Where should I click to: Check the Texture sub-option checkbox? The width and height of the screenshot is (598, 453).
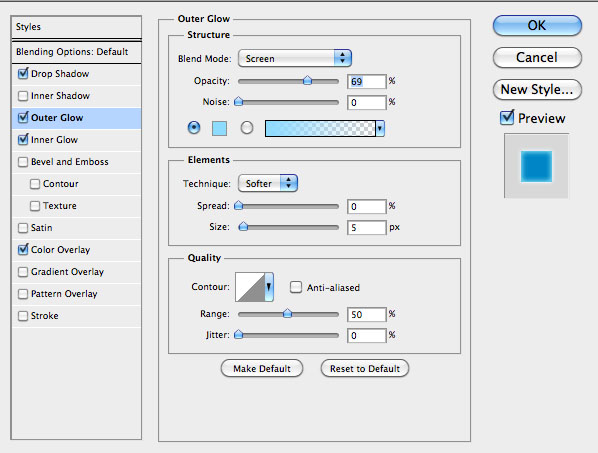tap(35, 206)
